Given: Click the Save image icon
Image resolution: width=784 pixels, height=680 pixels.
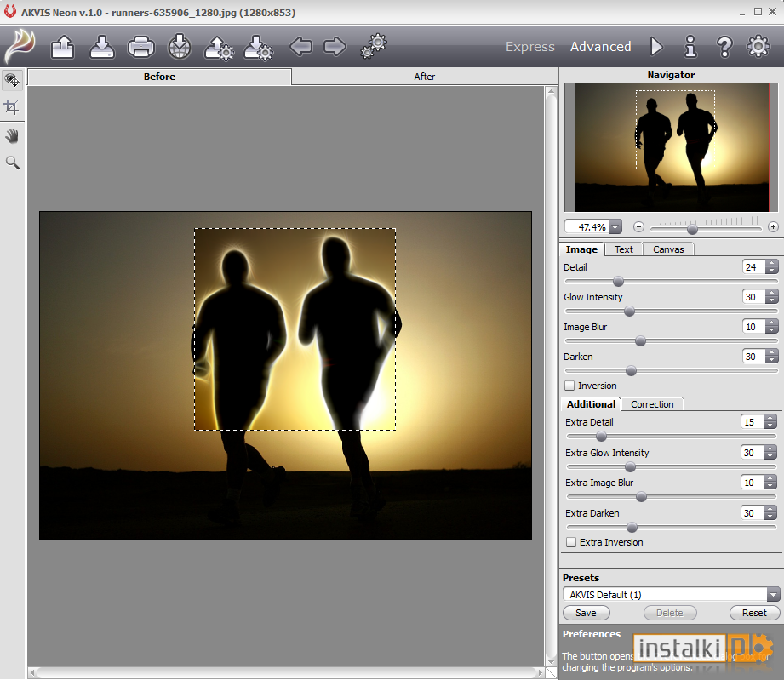Looking at the screenshot, I should point(102,47).
